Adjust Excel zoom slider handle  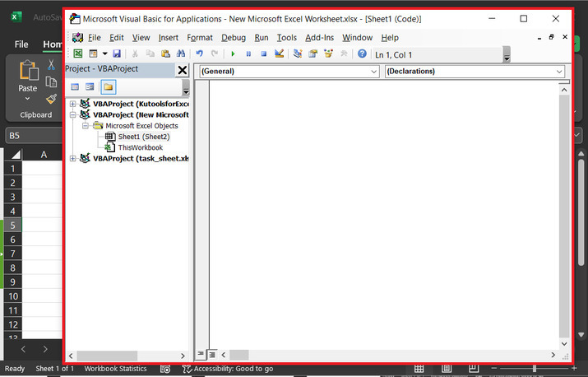click(535, 369)
